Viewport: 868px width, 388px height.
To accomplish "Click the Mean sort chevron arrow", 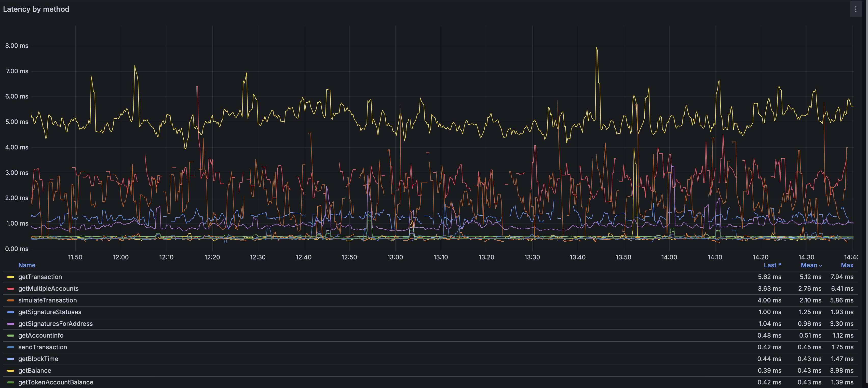I will 820,266.
